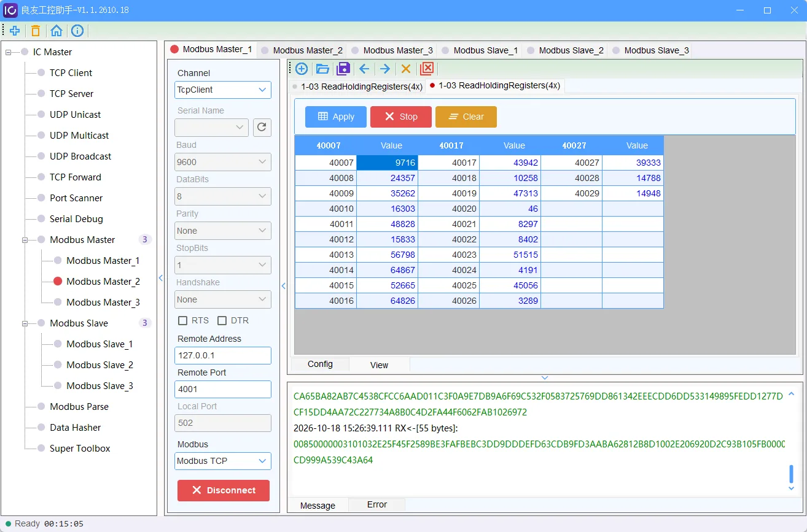807x532 pixels.
Task: Collapse the Modbus Slave tree group
Action: tap(25, 323)
